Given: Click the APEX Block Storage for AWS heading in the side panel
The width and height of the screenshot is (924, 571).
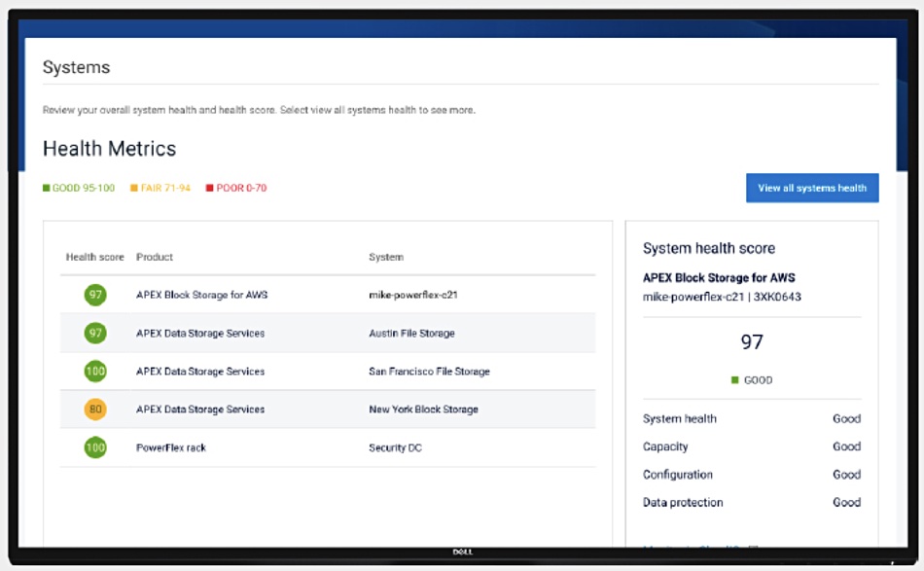Looking at the screenshot, I should 719,277.
